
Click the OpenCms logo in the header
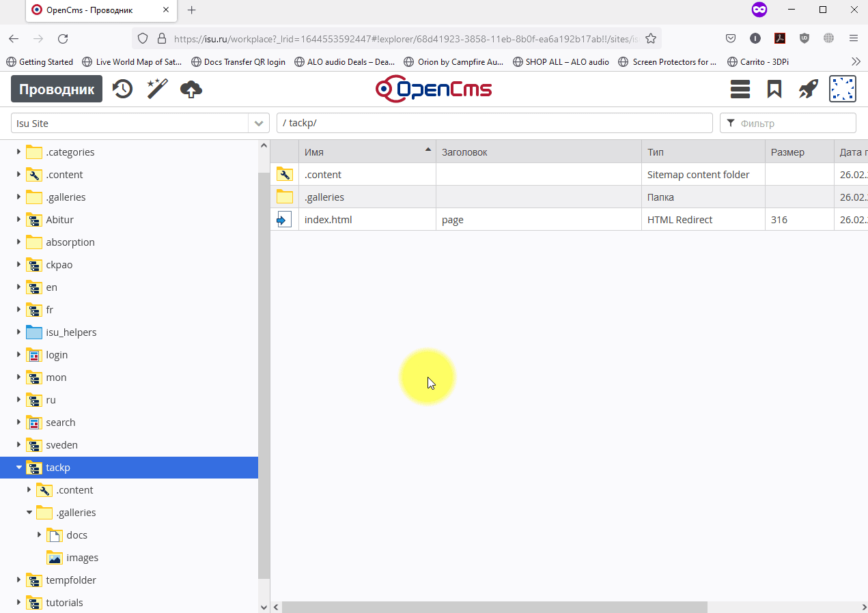pos(434,89)
